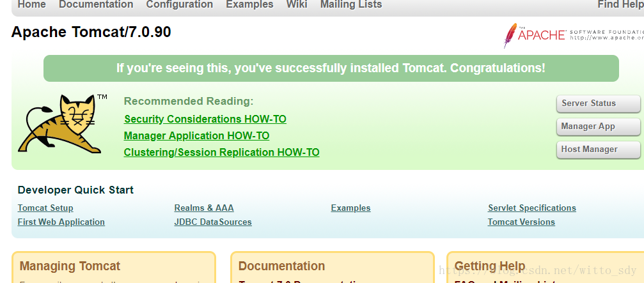Viewport: 644px width, 283px height.
Task: Open the Clustering/Session Replication HOW-TO link
Action: pyautogui.click(x=221, y=152)
